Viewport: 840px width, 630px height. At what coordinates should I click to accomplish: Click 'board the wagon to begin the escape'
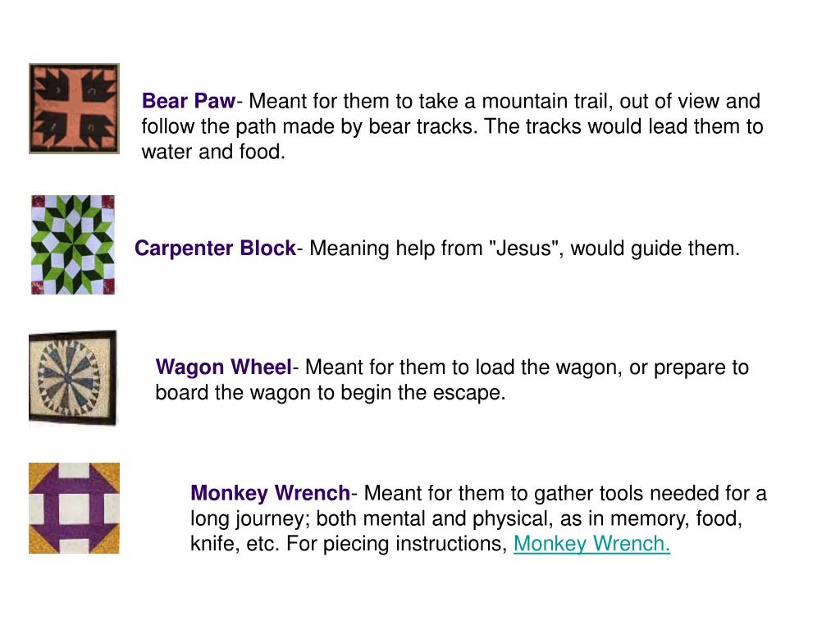click(329, 393)
